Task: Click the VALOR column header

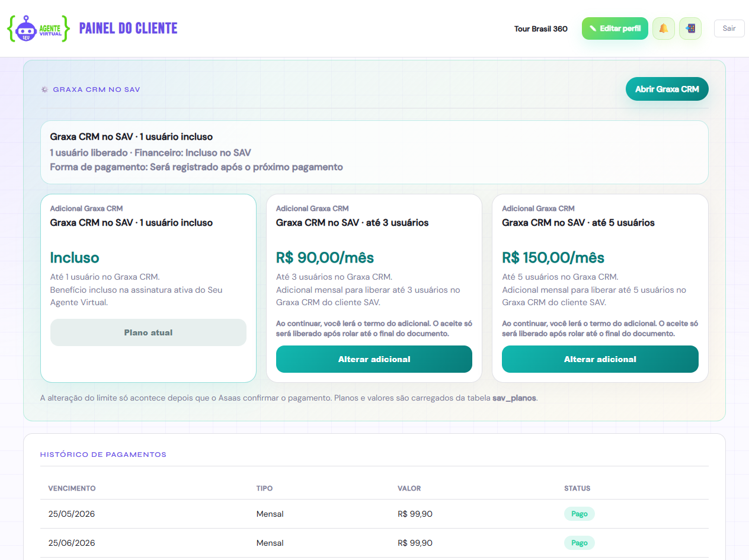Action: pyautogui.click(x=409, y=488)
